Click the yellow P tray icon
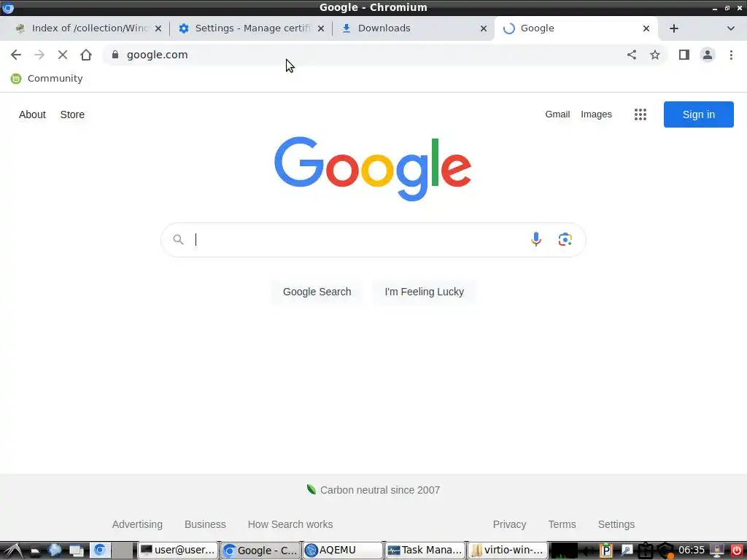Image resolution: width=747 pixels, height=560 pixels. click(605, 551)
